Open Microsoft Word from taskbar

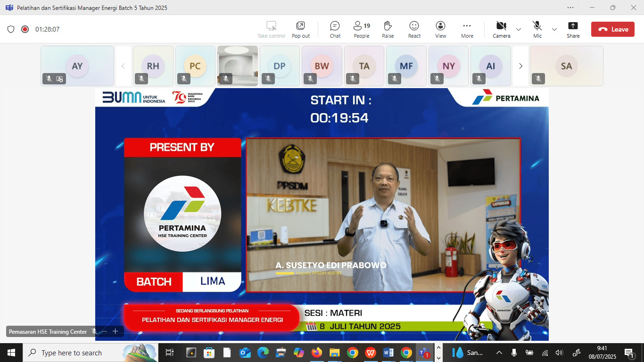point(388,353)
